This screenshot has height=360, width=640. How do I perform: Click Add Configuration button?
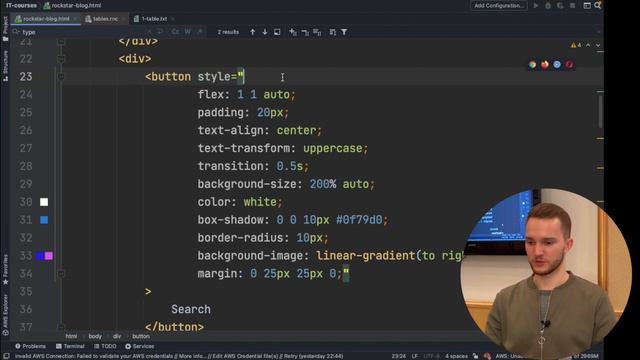(499, 6)
